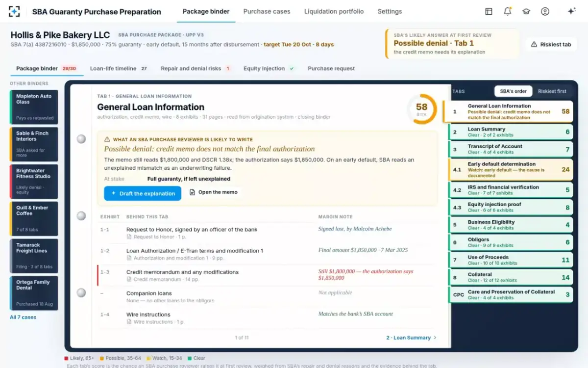Open the layout panel icon
Image resolution: width=588 pixels, height=368 pixels.
coord(489,11)
